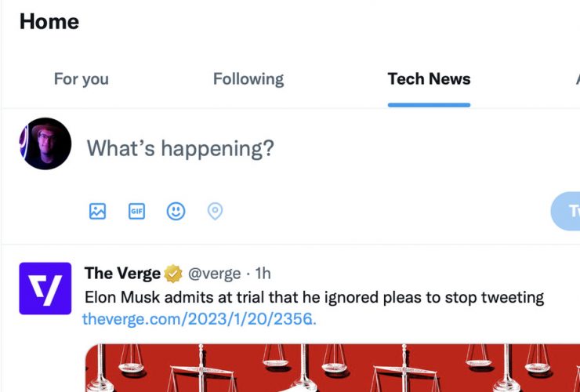
Task: Open The Verge account name link
Action: click(x=122, y=273)
